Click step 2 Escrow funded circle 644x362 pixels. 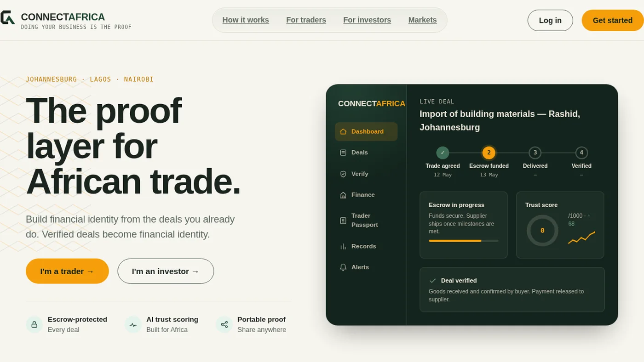pos(489,153)
